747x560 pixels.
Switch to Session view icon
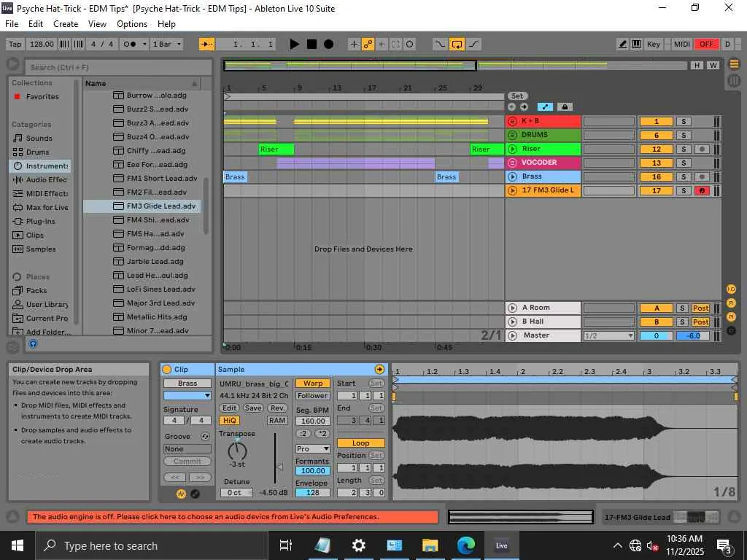click(x=734, y=81)
